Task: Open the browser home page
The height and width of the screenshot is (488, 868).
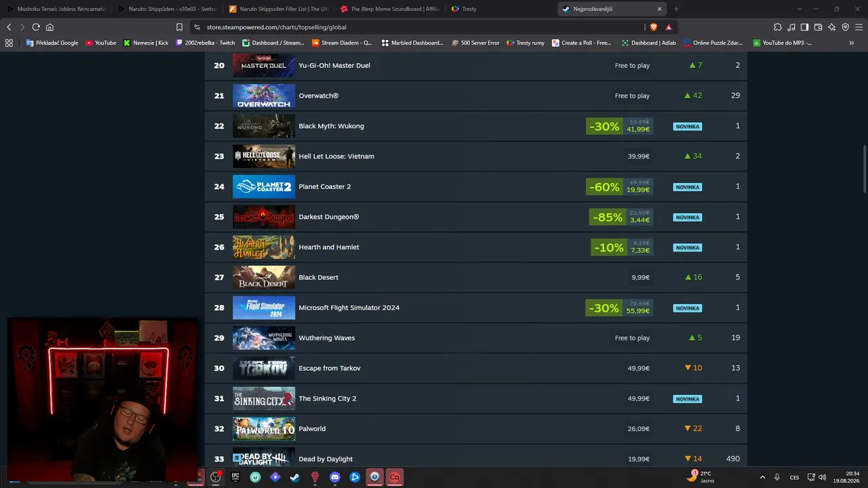Action: pyautogui.click(x=50, y=27)
